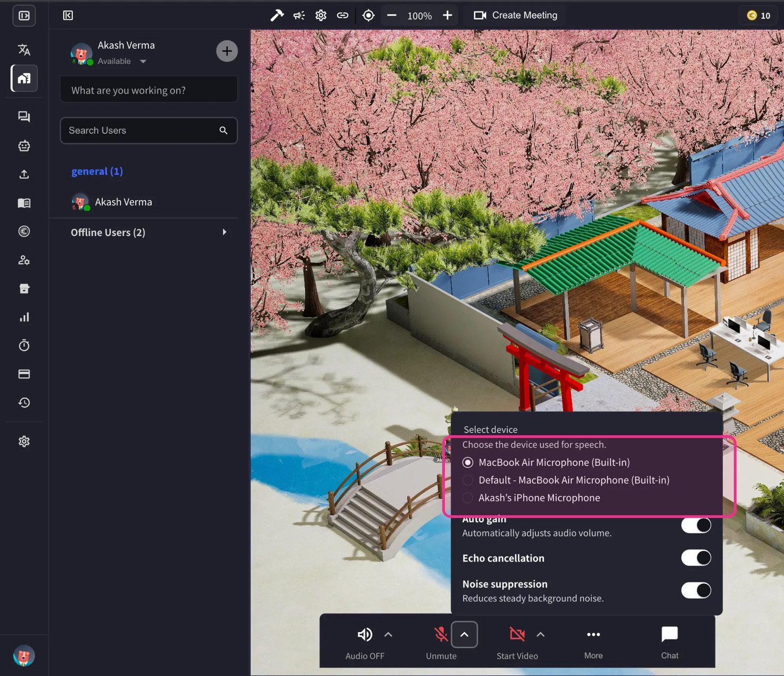784x676 pixels.
Task: Click the bottom-left profile avatar
Action: (x=24, y=656)
